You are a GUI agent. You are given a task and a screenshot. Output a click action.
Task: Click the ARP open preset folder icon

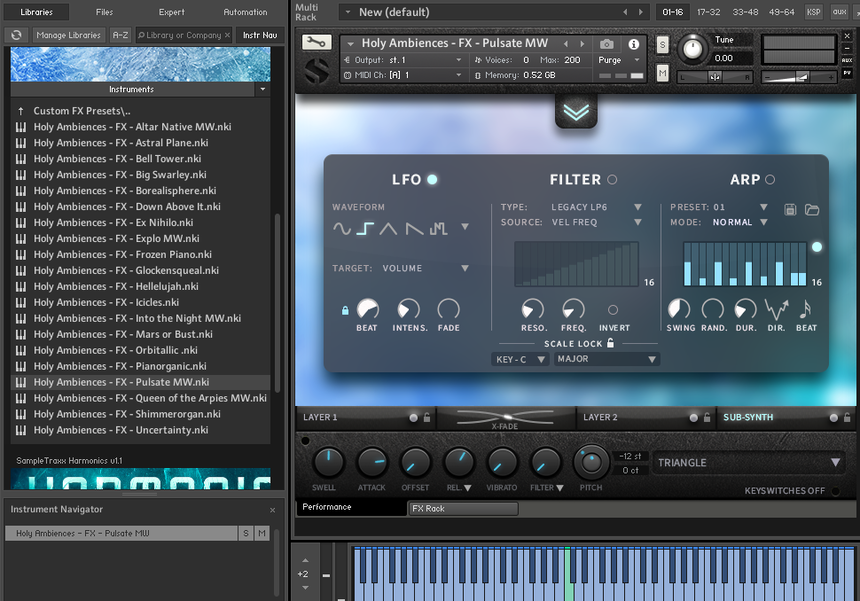pos(812,209)
